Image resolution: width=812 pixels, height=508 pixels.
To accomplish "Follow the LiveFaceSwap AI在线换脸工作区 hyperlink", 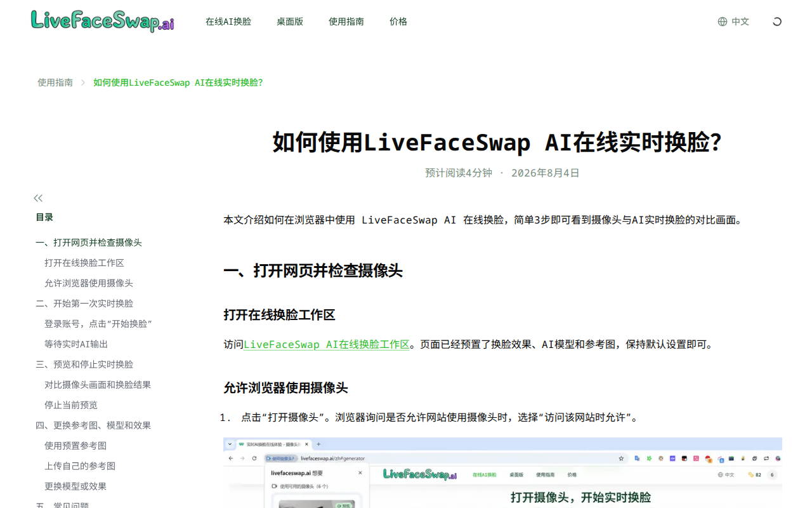I will [327, 345].
